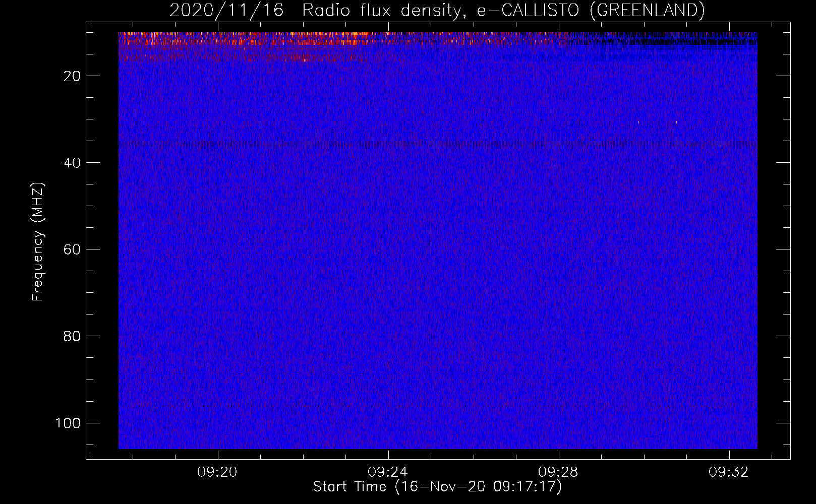Viewport: 816px width, 504px height.
Task: Click the time tick label "09:24"
Action: coord(388,472)
